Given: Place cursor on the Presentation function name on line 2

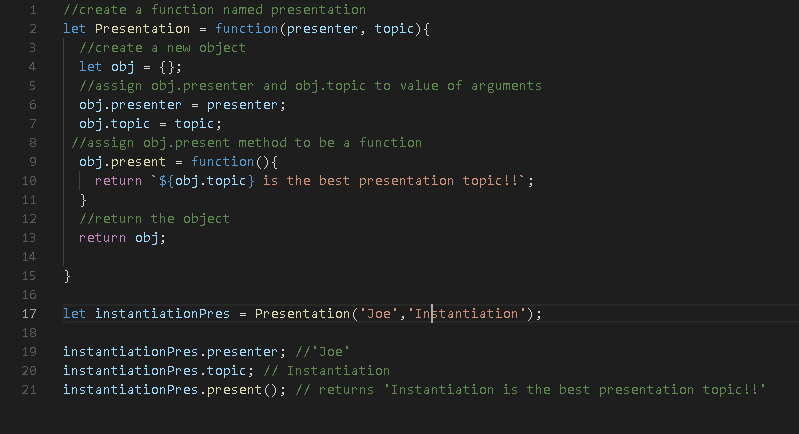Looking at the screenshot, I should (x=142, y=29).
